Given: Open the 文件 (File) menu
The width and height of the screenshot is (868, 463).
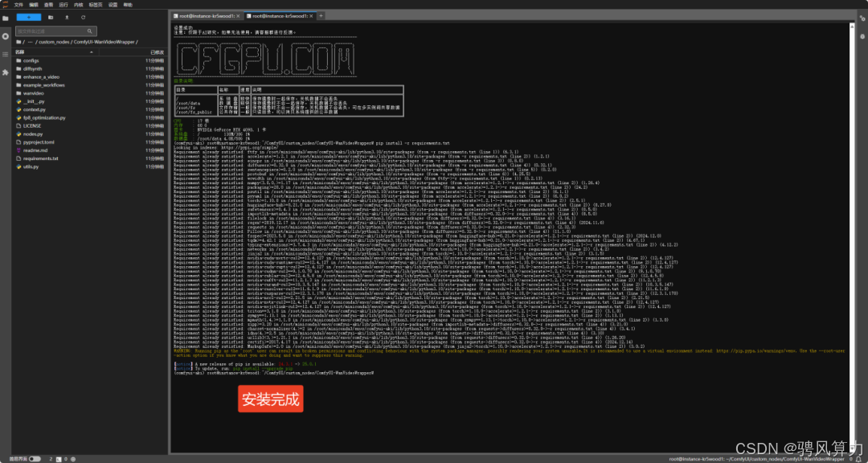Looking at the screenshot, I should pos(18,5).
